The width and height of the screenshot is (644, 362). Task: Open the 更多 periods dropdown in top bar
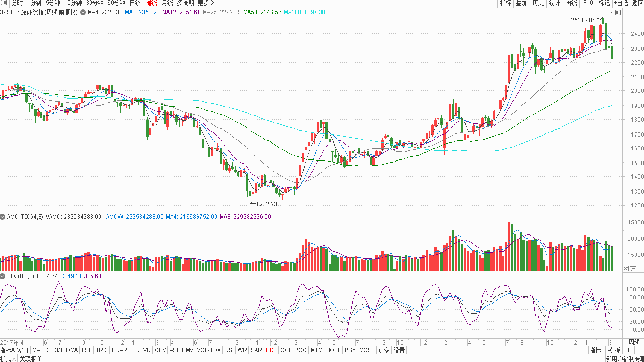tap(206, 3)
